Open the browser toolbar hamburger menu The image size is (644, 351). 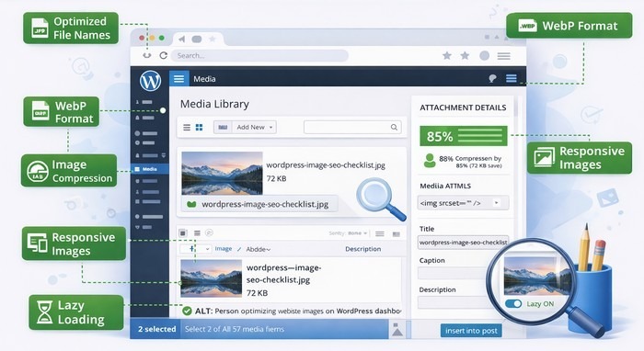click(504, 56)
